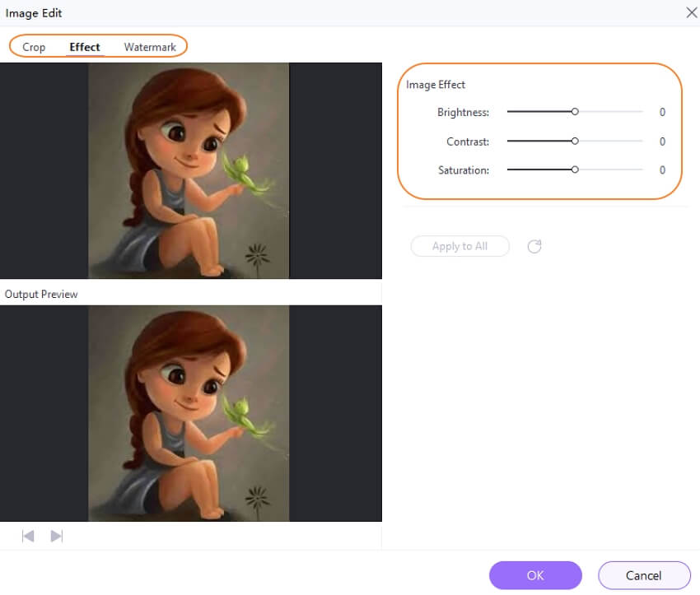
Task: Confirm with the OK button
Action: pyautogui.click(x=535, y=575)
